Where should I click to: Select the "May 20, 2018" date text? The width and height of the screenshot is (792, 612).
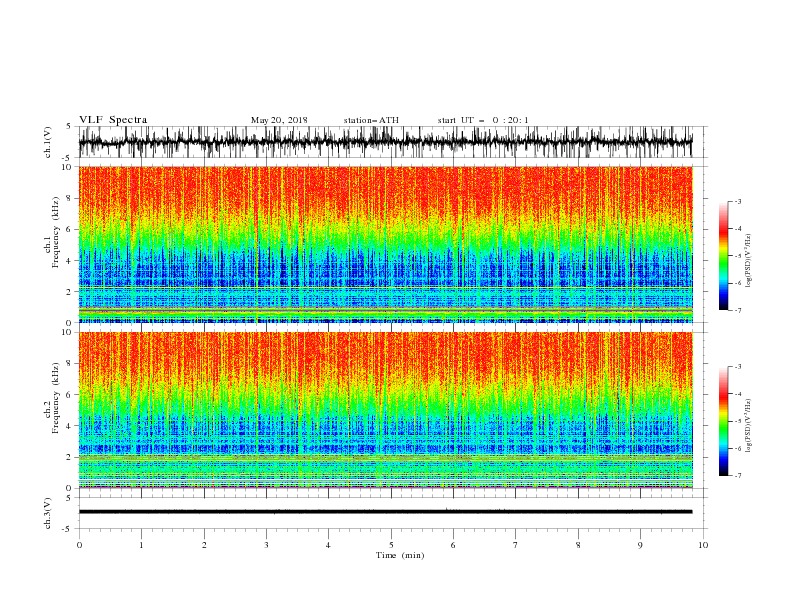[x=279, y=120]
